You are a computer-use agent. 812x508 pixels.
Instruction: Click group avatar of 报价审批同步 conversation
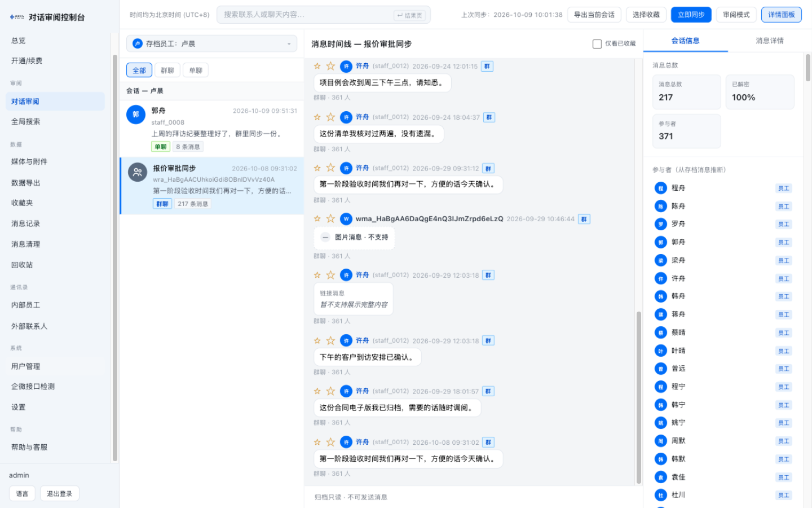[138, 172]
